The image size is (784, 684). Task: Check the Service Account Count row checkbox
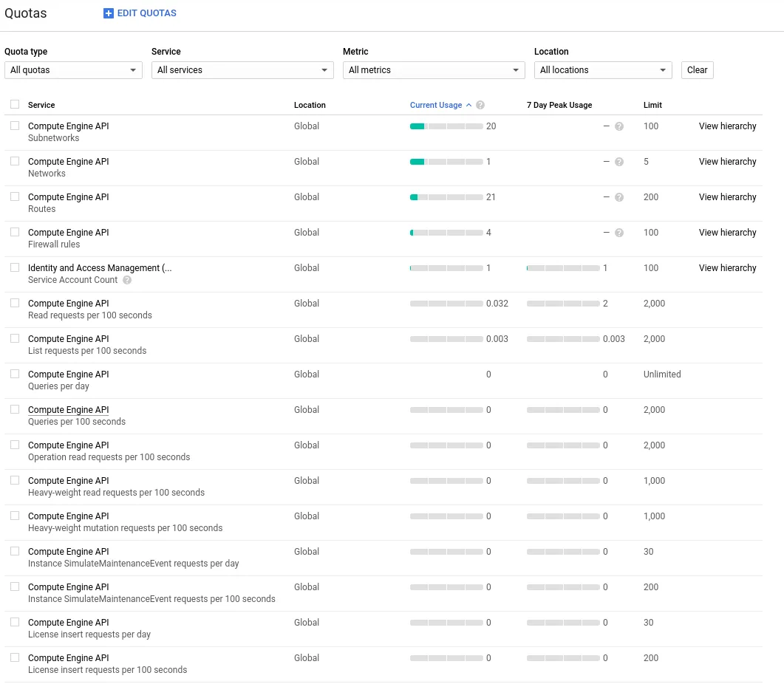[x=15, y=268]
